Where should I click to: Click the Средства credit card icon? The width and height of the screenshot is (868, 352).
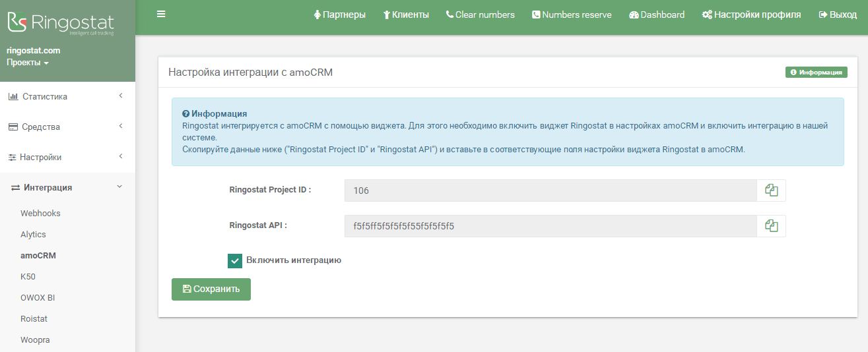(13, 127)
